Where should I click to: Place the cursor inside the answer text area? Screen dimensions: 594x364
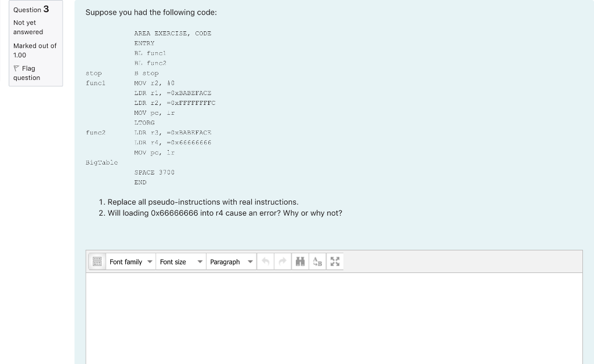tap(334, 319)
